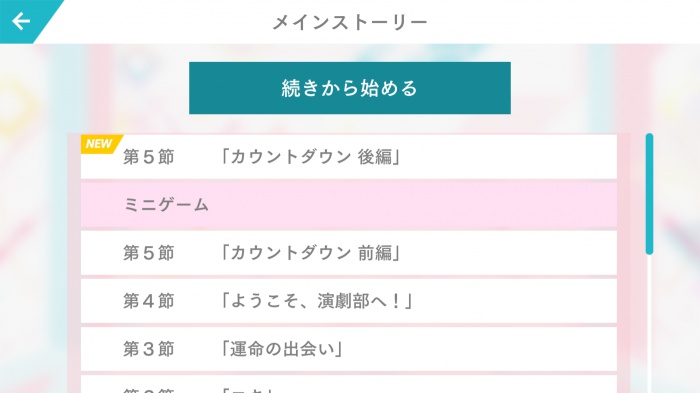Click 第4節 chapter number label
This screenshot has width=700, height=393.
pyautogui.click(x=149, y=301)
